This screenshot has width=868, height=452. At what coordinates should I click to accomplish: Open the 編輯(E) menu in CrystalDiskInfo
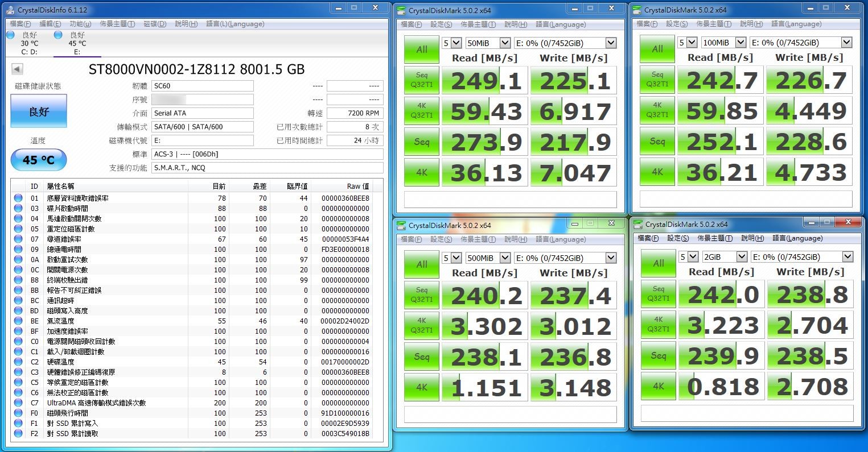(50, 24)
